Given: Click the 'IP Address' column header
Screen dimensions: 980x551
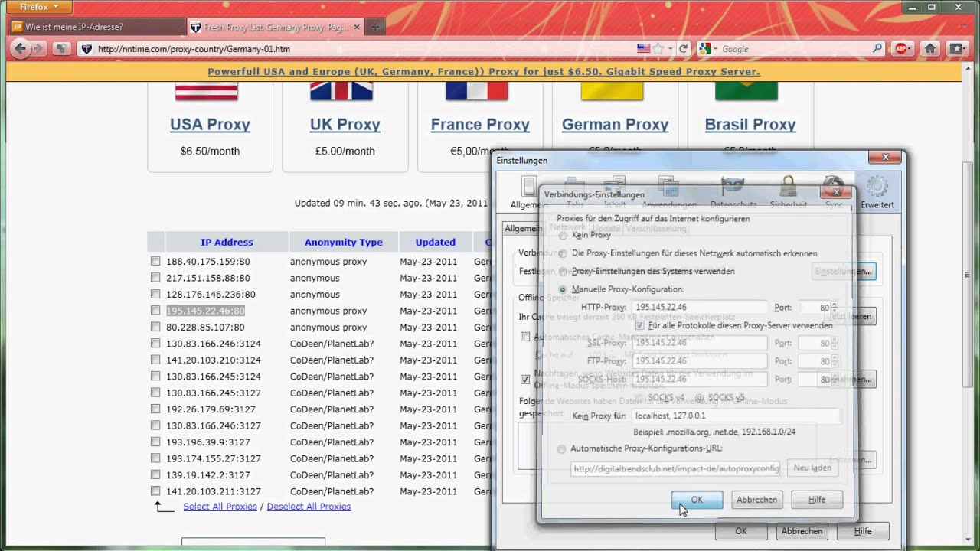Looking at the screenshot, I should (227, 242).
